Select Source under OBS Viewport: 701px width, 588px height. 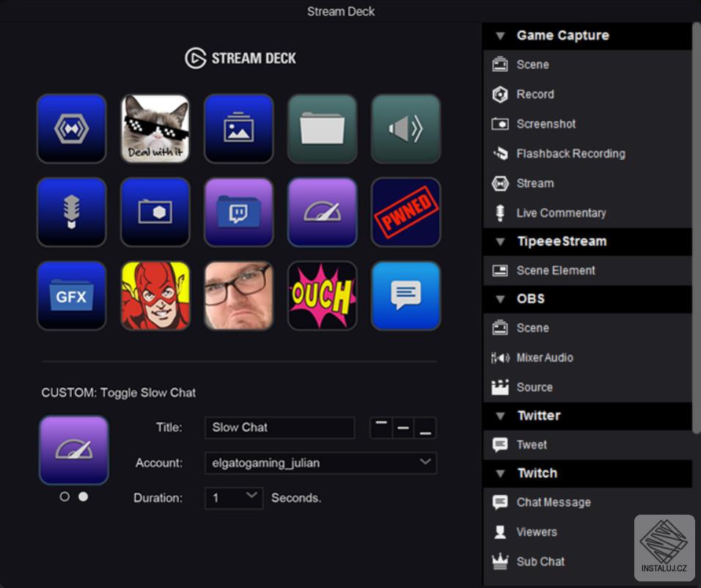tap(587, 387)
